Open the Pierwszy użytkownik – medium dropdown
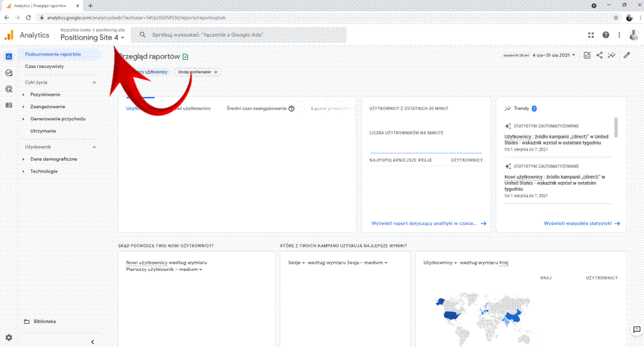The height and width of the screenshot is (347, 644). click(x=164, y=270)
